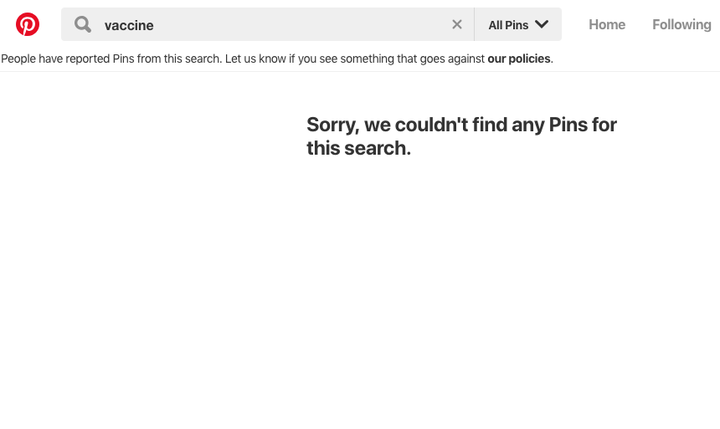Click "this search." on the heading's second line
The width and height of the screenshot is (720, 429).
tap(359, 148)
